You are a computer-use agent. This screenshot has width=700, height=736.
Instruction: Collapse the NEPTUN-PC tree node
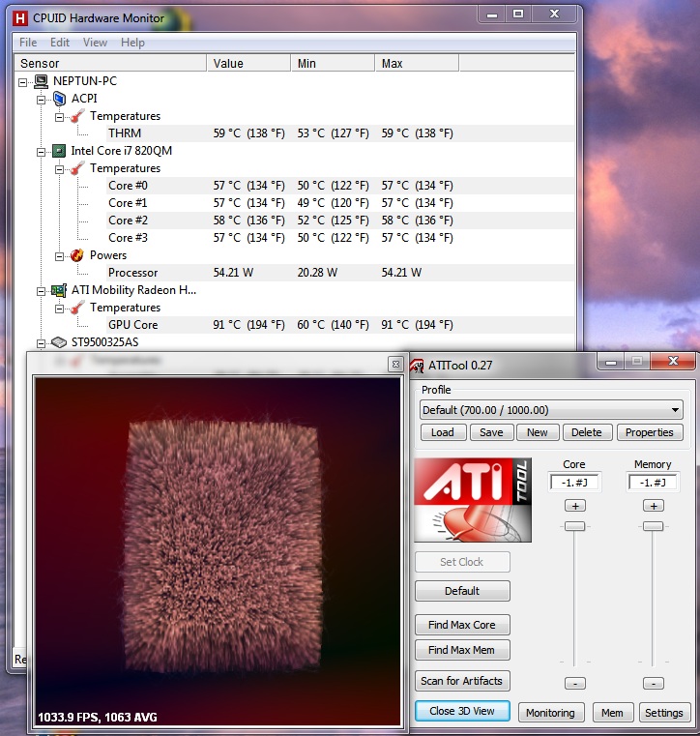22,82
